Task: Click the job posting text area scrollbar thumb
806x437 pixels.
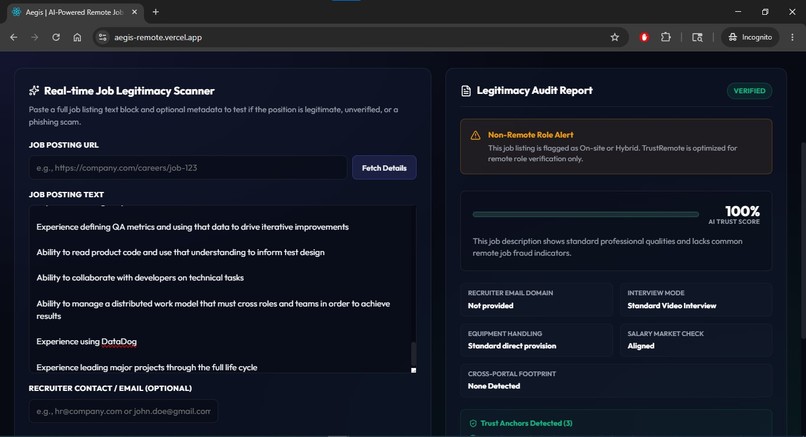Action: coord(413,354)
